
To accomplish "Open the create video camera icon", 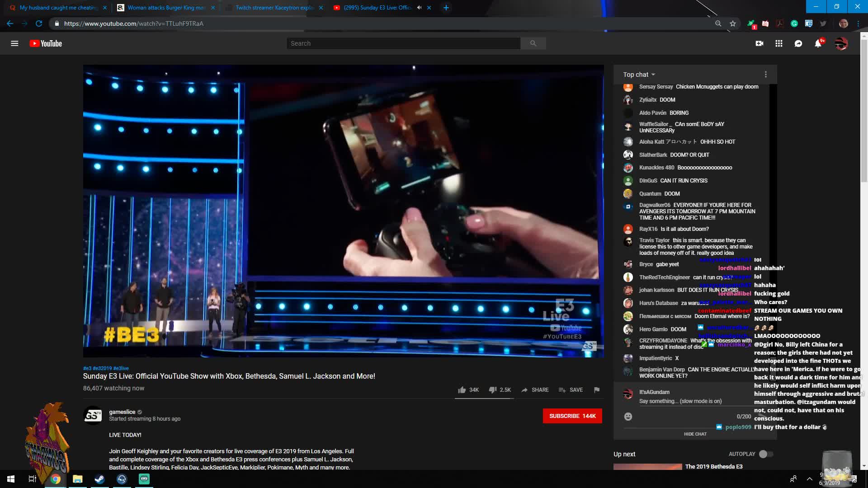I will 759,43.
